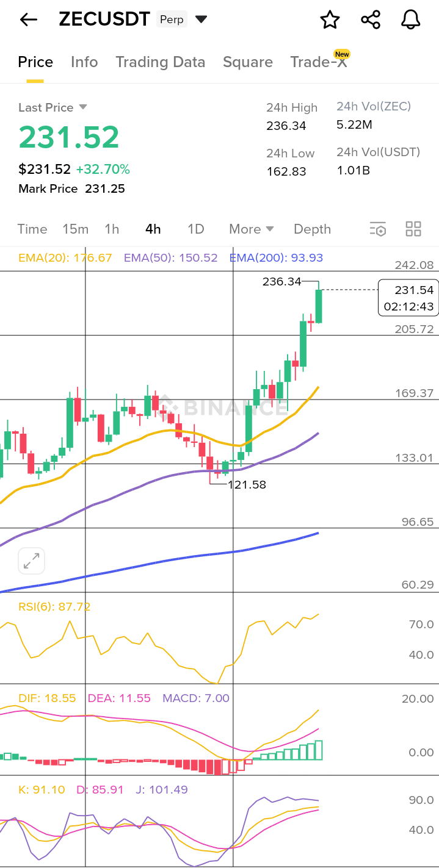Screen dimensions: 439x868
Task: Tap the 205.72 price axis label
Action: point(414,329)
